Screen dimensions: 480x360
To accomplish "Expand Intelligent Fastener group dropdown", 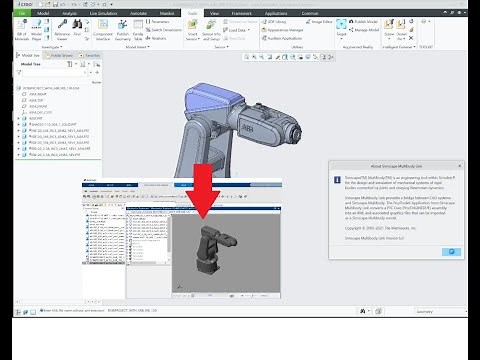I will click(399, 47).
